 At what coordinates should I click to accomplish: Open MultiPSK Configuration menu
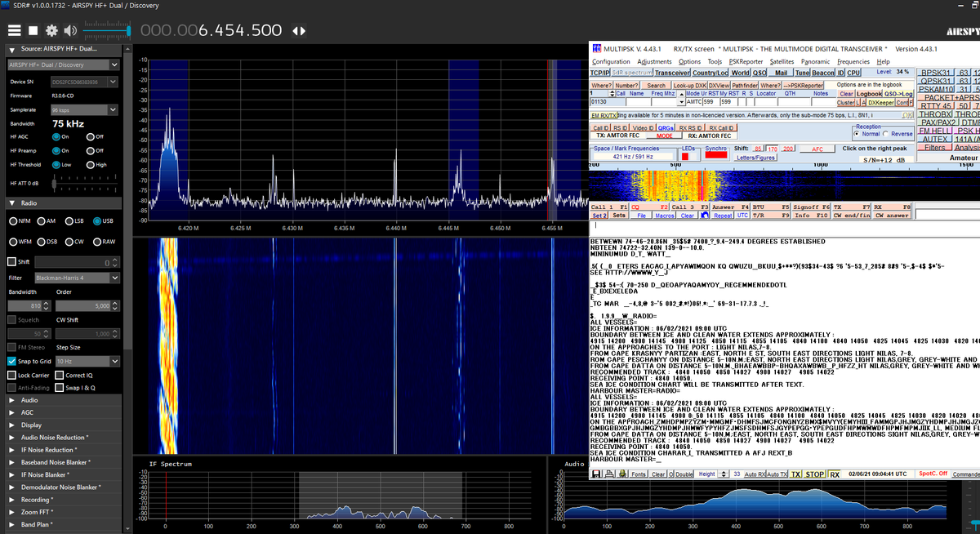[611, 61]
